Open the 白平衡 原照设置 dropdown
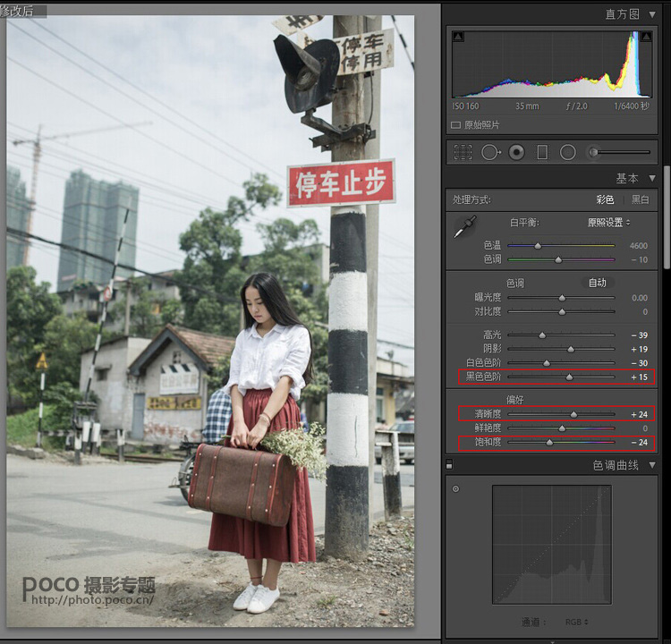 [609, 223]
